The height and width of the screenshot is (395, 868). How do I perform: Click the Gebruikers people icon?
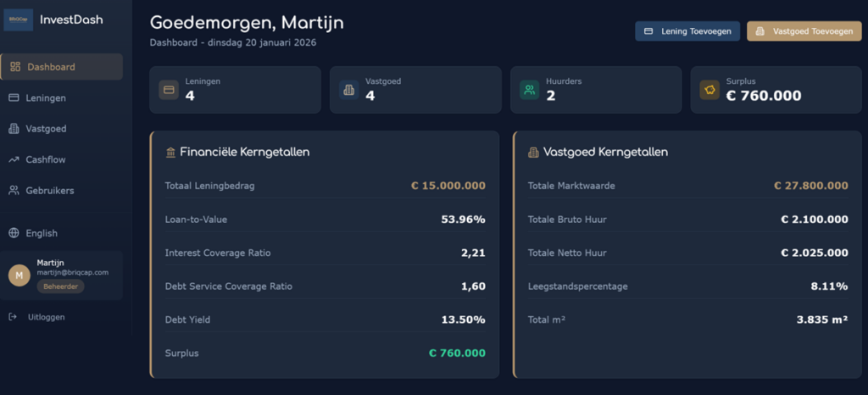(14, 191)
